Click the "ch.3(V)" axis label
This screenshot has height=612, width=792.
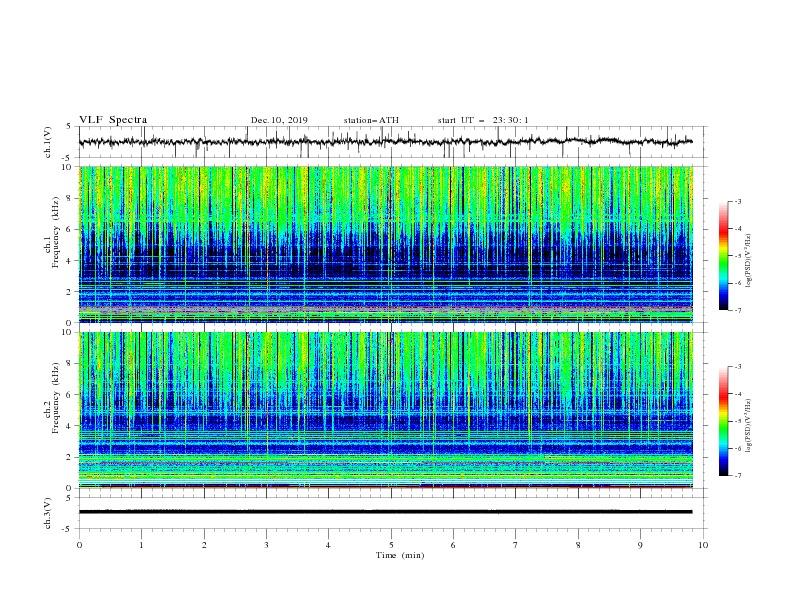pos(48,513)
